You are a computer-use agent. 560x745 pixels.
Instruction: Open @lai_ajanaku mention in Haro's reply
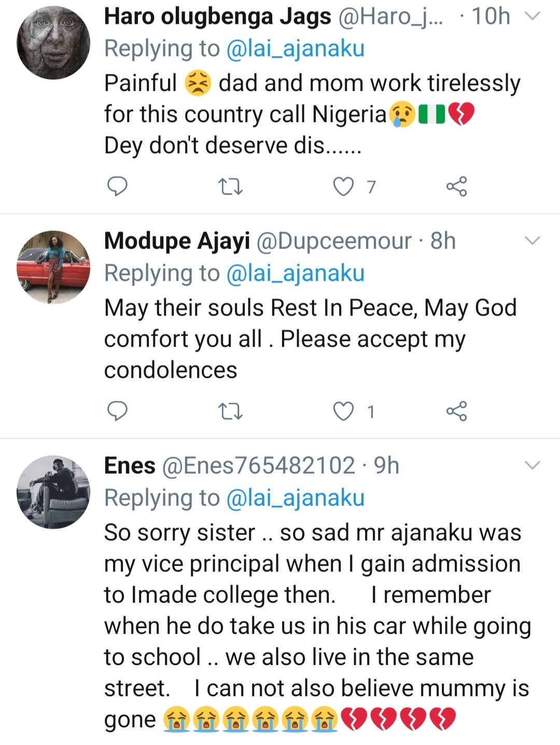[x=296, y=49]
